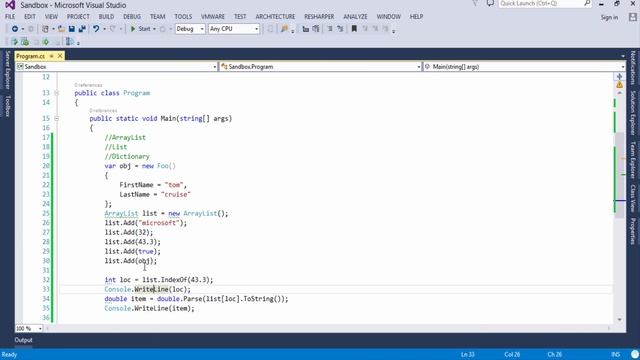
Task: Open the Team Explorer side tab
Action: coord(633,160)
